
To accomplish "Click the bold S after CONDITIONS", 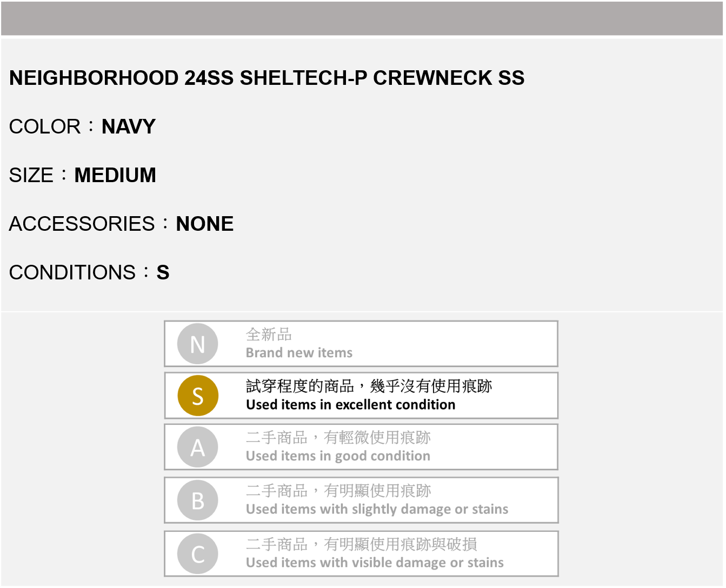I will pyautogui.click(x=163, y=272).
